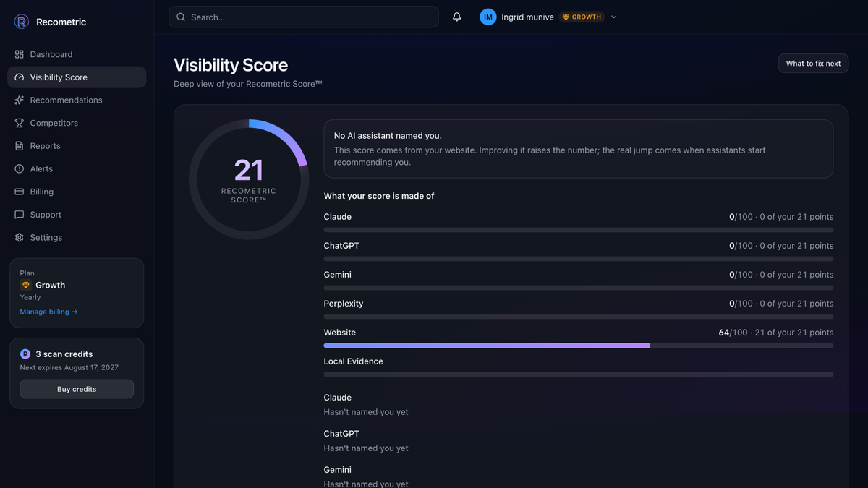Go to Dashboard page
This screenshot has width=868, height=488.
(x=77, y=54)
